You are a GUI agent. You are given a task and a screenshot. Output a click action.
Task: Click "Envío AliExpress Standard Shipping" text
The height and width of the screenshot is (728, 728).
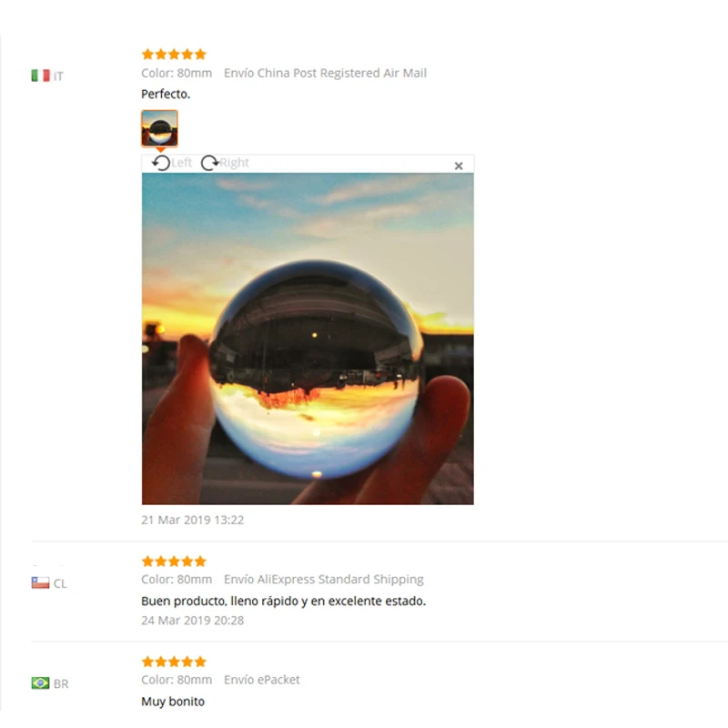point(324,580)
